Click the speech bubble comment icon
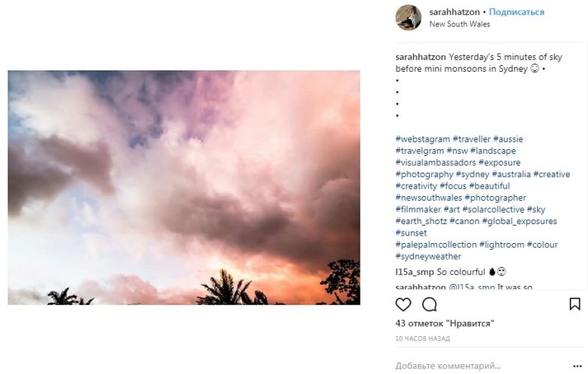This screenshot has width=588, height=374. [x=429, y=304]
